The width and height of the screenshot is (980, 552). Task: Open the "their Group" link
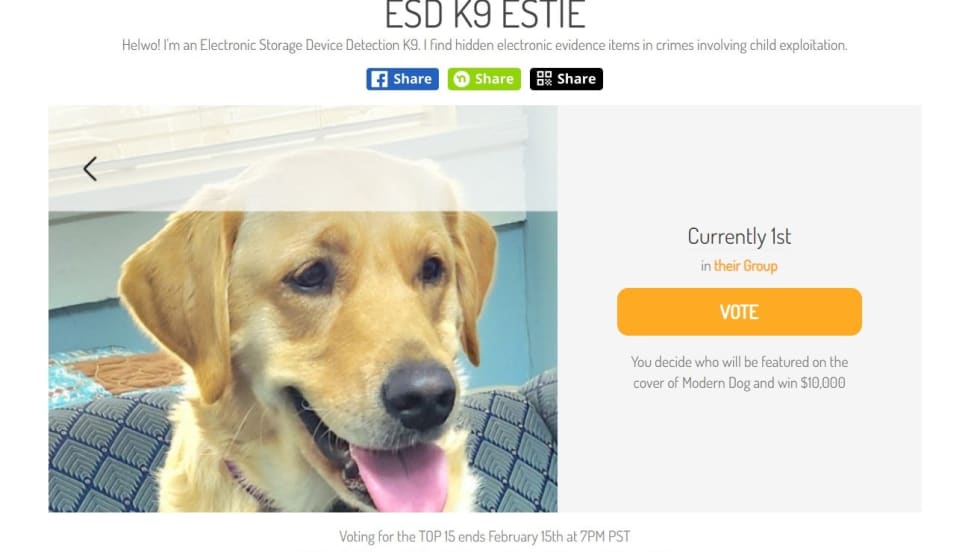(746, 266)
